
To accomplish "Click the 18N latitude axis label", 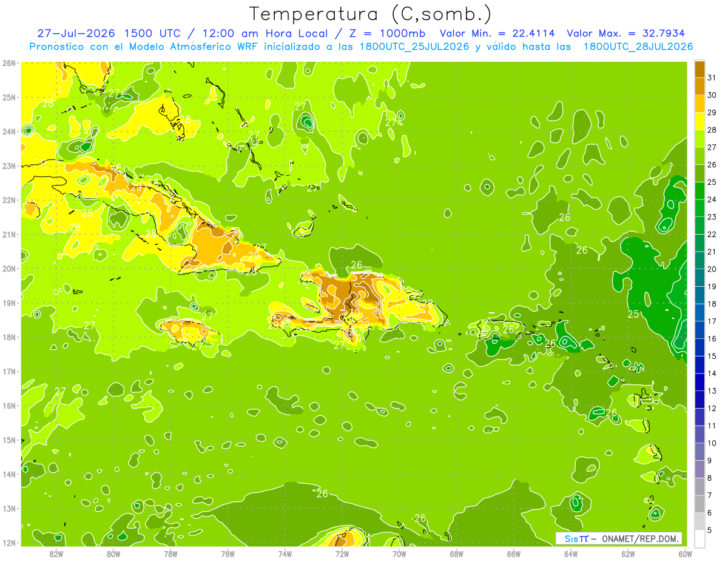I will coord(9,337).
